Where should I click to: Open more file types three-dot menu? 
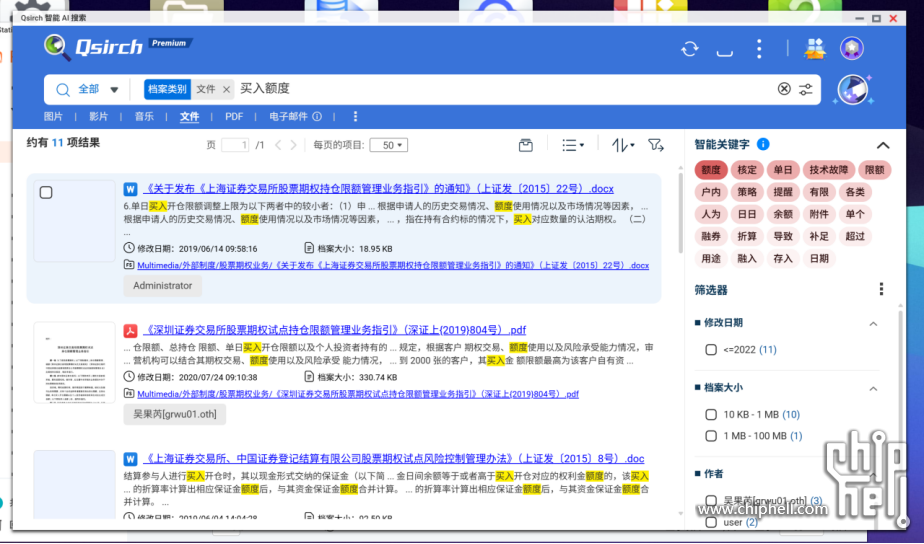pyautogui.click(x=355, y=116)
